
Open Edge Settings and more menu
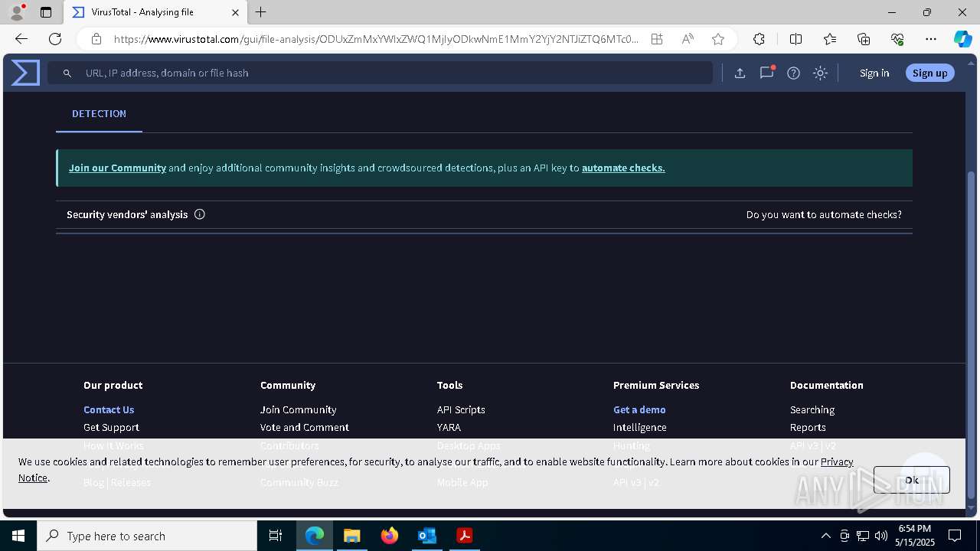931,39
